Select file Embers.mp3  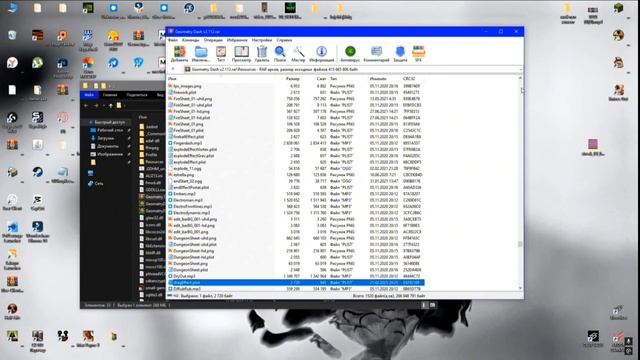coord(184,193)
